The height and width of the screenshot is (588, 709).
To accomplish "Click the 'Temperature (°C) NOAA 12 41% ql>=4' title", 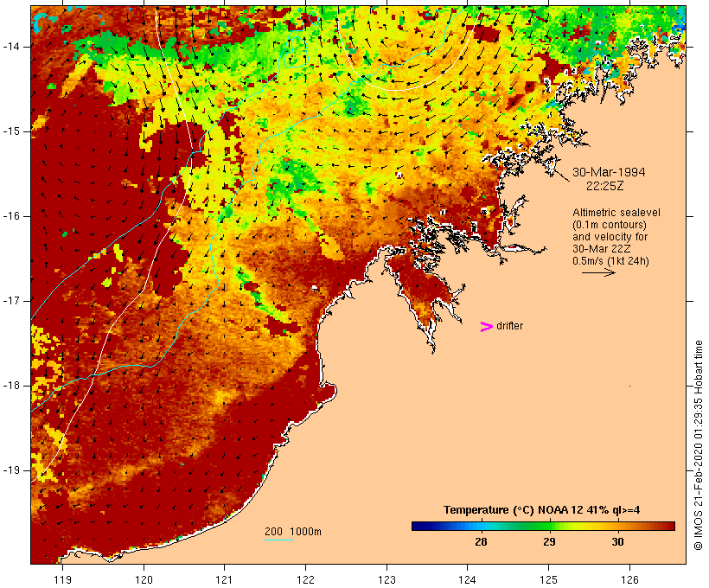I will (x=541, y=510).
